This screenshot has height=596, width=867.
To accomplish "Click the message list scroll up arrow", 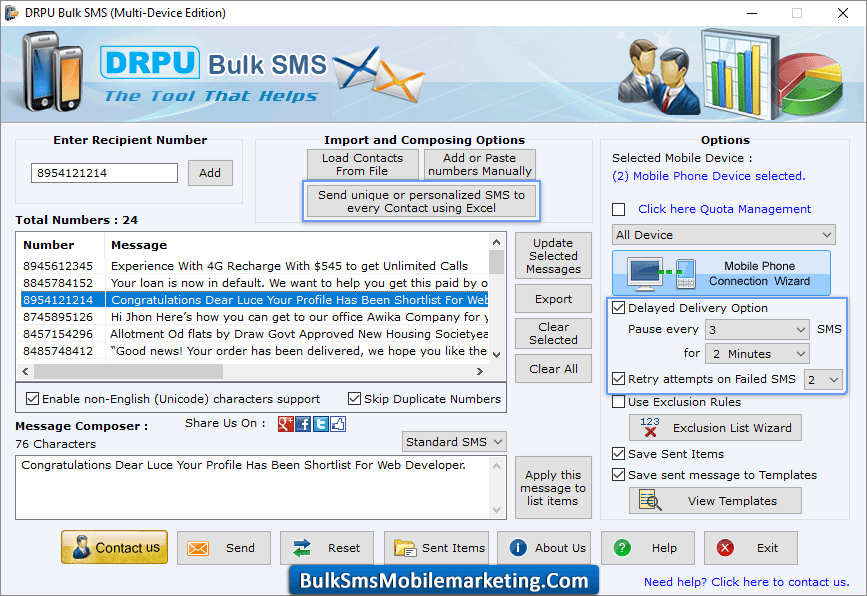I will click(497, 242).
